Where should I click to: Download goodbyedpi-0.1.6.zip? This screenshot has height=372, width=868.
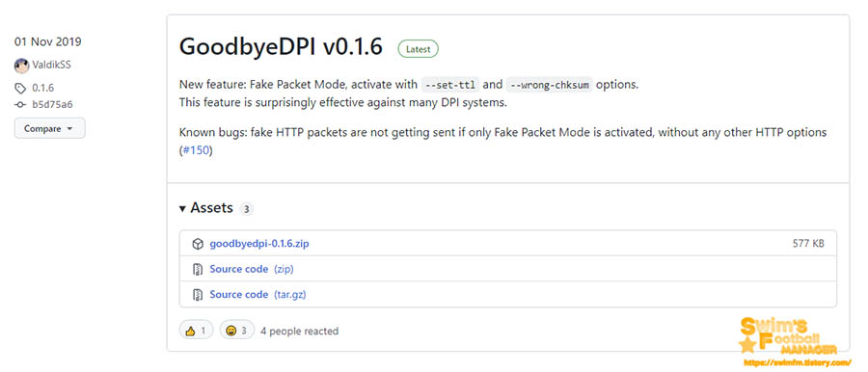[x=259, y=244]
